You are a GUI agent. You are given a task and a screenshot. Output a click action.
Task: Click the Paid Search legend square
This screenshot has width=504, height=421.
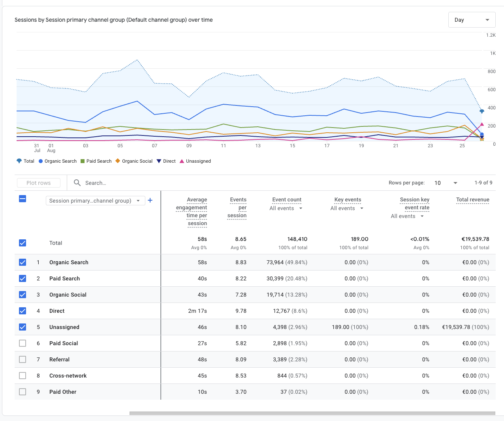[x=83, y=161]
